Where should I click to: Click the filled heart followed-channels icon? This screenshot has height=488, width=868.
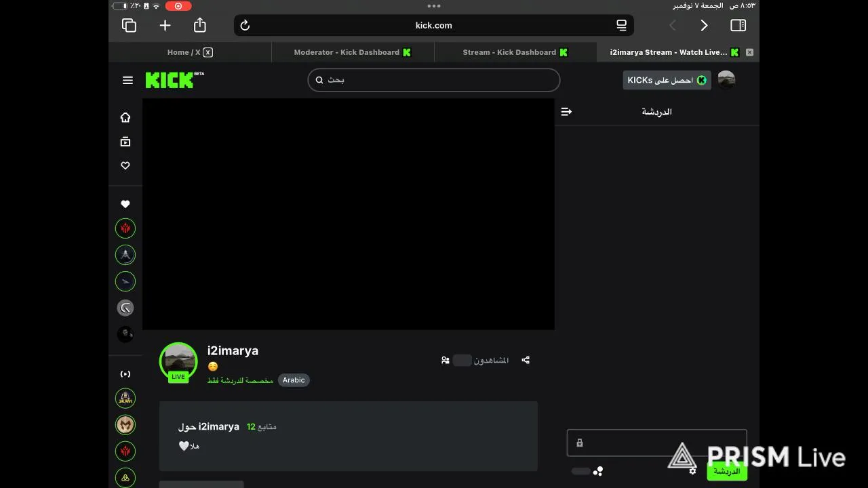point(125,204)
